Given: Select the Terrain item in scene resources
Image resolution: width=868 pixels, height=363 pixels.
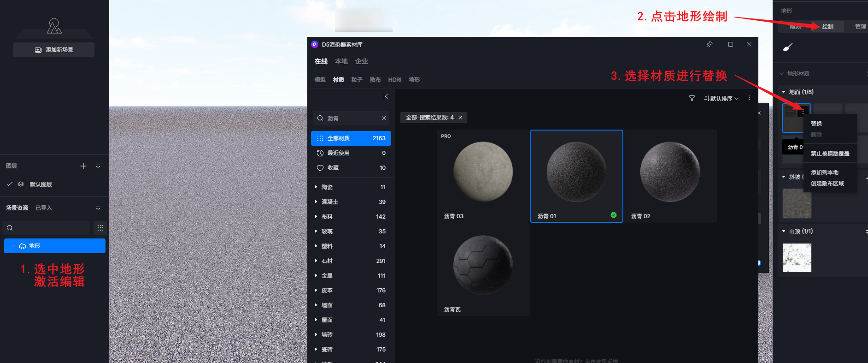Looking at the screenshot, I should pos(55,246).
